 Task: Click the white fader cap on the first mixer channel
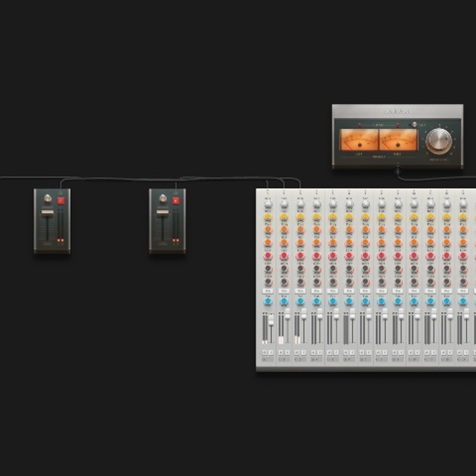click(271, 320)
